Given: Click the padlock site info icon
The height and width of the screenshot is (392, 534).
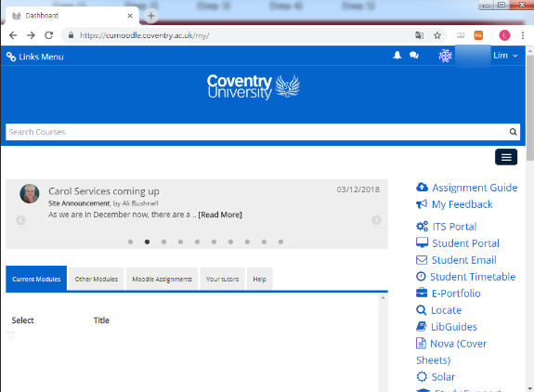Looking at the screenshot, I should click(x=71, y=35).
